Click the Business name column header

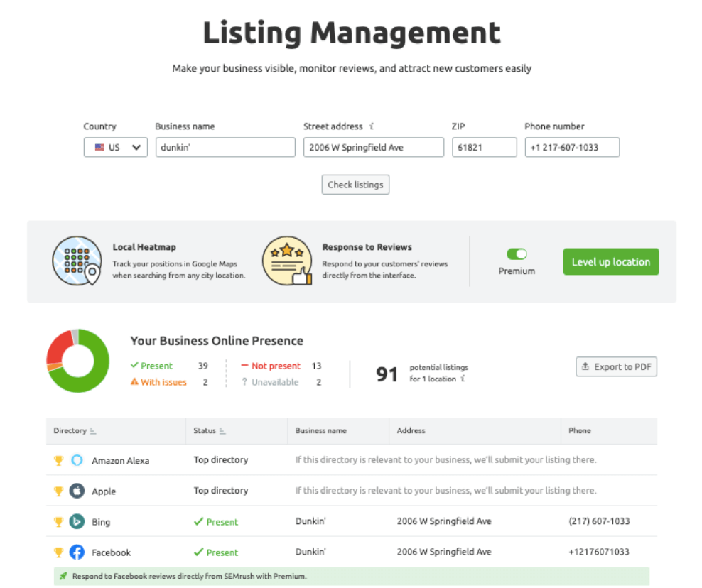coord(320,430)
